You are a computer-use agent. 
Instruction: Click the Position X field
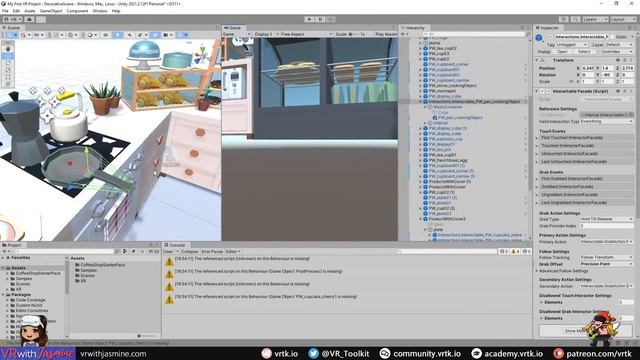point(588,68)
